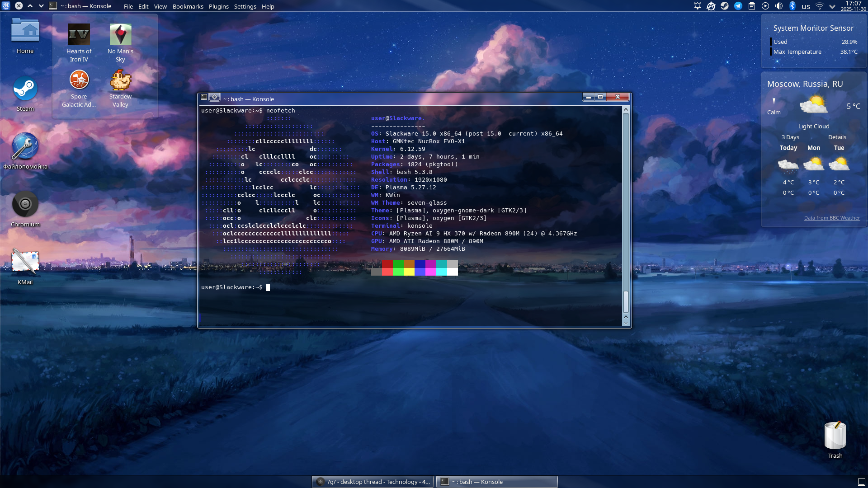Open the KDE application launcher
Image resolution: width=868 pixels, height=488 pixels.
tap(6, 6)
